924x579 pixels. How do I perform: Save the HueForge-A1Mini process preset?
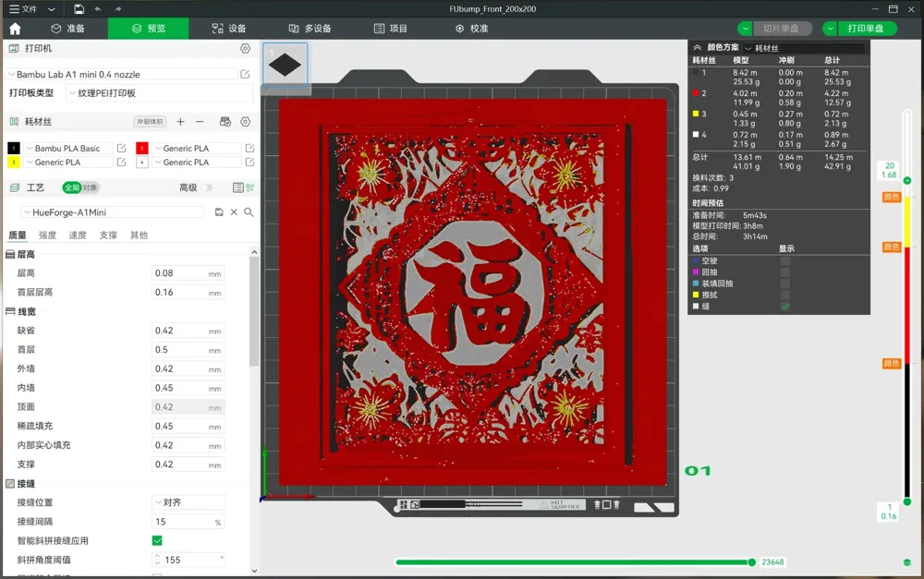click(219, 212)
